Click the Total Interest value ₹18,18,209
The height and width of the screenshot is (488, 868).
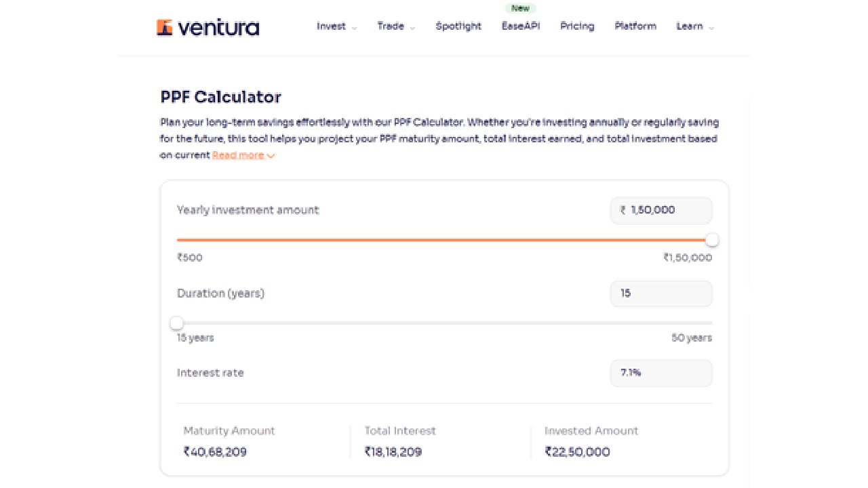393,452
